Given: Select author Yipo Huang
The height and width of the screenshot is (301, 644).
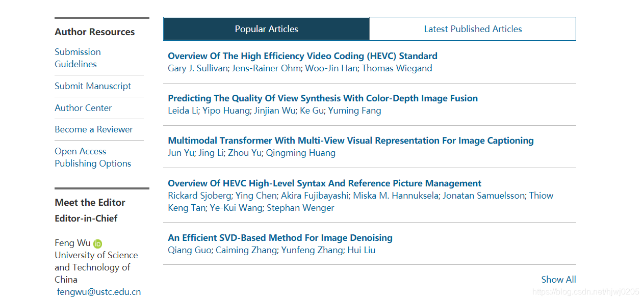Looking at the screenshot, I should 226,111.
